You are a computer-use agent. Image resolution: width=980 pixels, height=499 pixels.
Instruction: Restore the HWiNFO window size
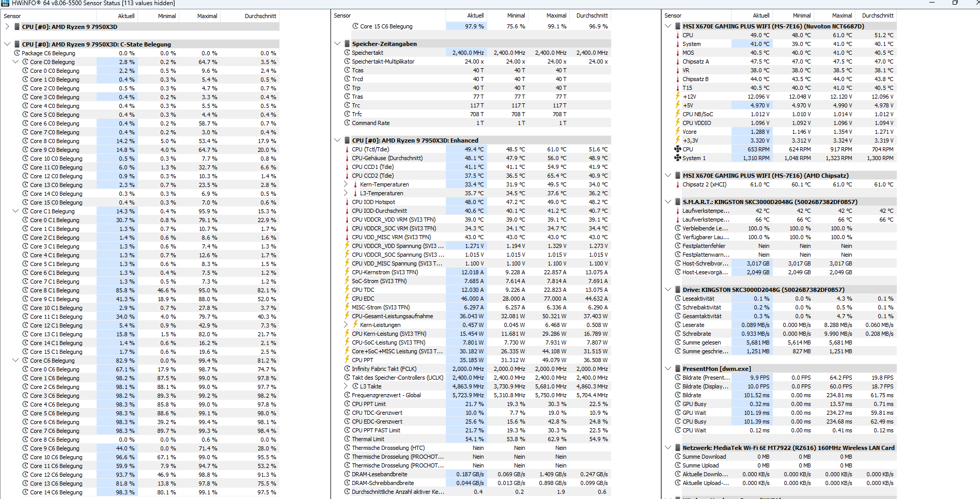[x=955, y=3]
